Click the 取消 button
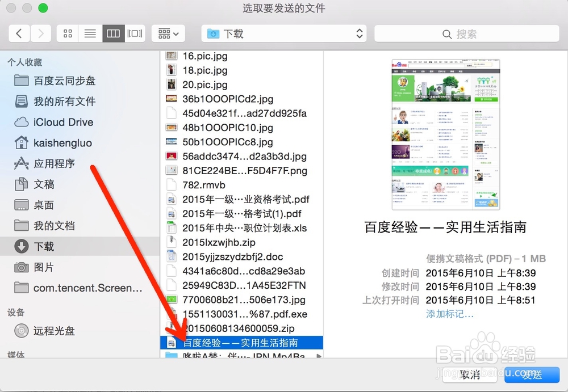The height and width of the screenshot is (392, 568). pos(469,375)
